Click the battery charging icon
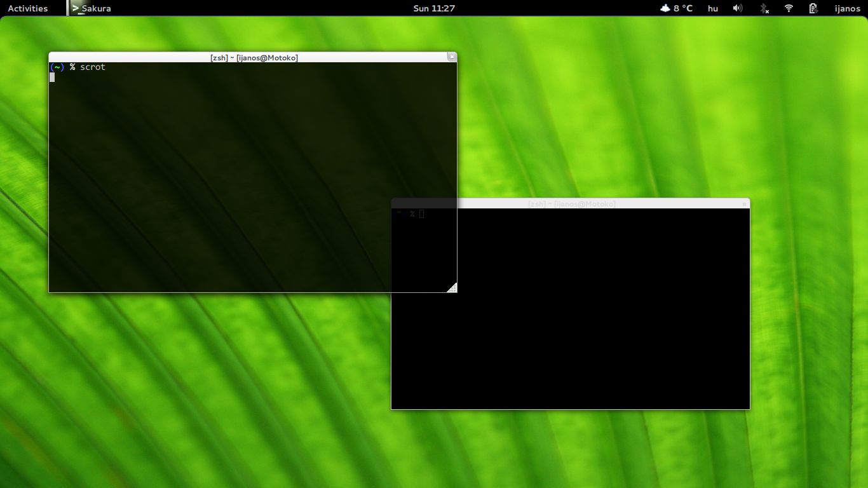This screenshot has width=868, height=488. click(813, 8)
